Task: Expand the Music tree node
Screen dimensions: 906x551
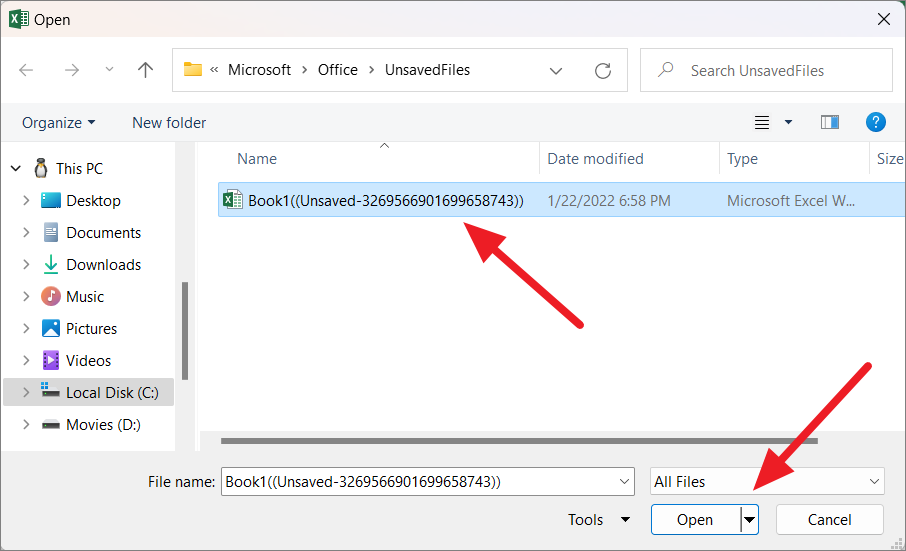Action: (26, 296)
